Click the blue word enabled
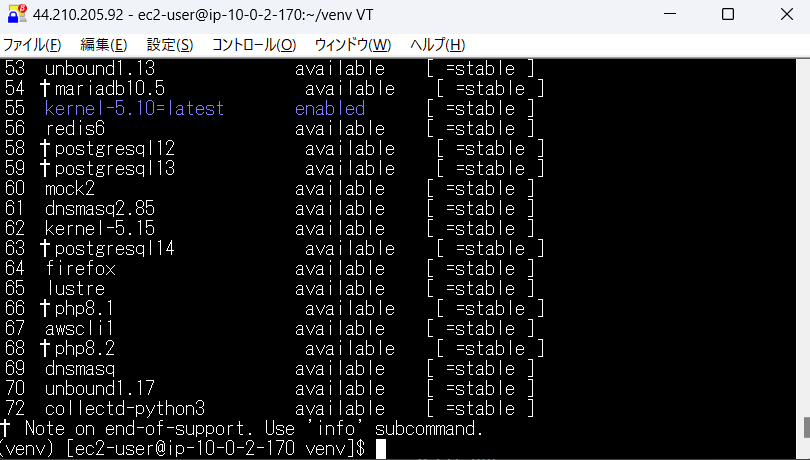Viewport: 810px width, 460px height. 330,109
